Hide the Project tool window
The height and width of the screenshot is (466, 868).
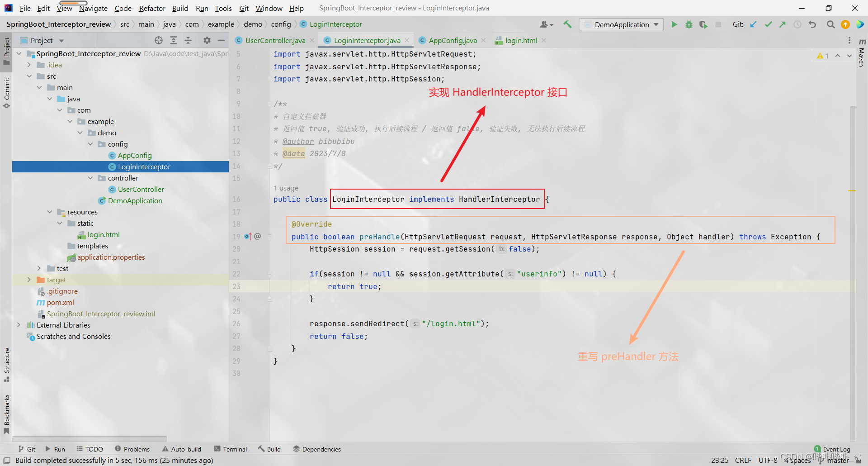222,40
